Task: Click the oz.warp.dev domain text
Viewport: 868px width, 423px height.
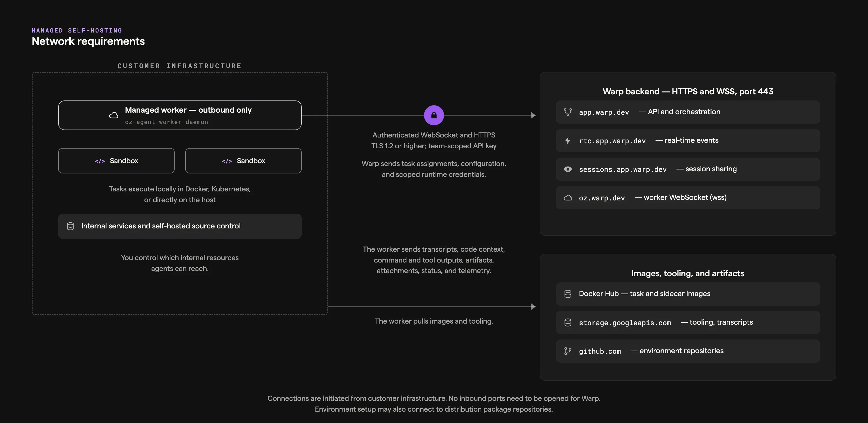Action: [602, 198]
